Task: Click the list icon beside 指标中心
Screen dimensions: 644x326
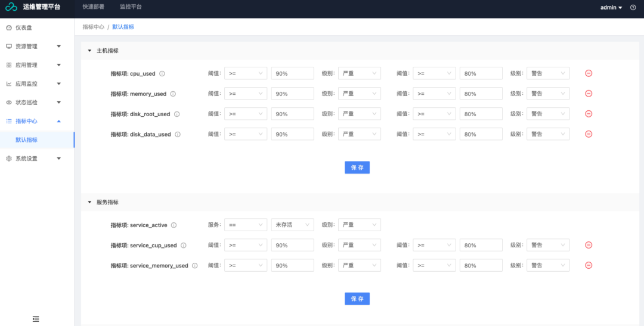Action: pos(9,121)
